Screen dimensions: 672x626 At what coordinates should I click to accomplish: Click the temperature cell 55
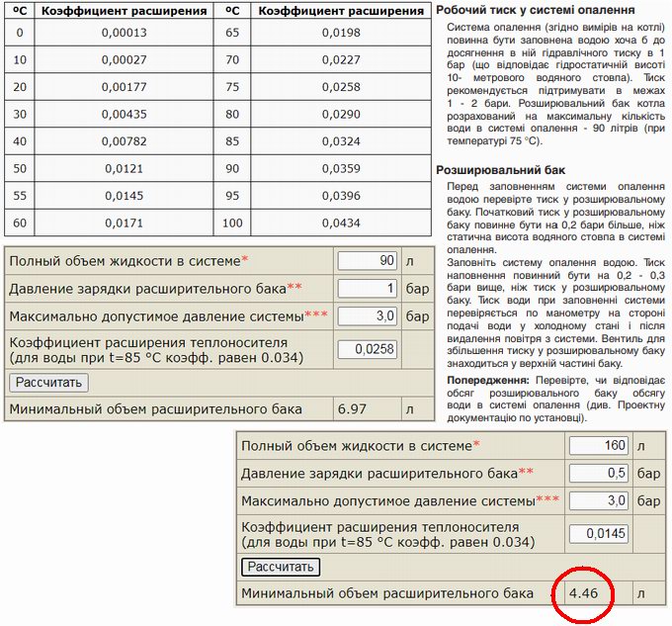coord(20,196)
